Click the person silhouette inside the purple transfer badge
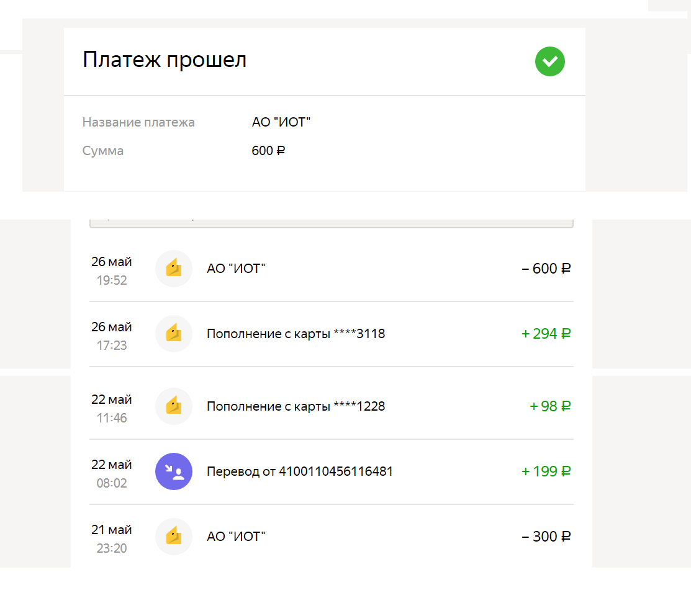691x616 pixels. (x=173, y=471)
